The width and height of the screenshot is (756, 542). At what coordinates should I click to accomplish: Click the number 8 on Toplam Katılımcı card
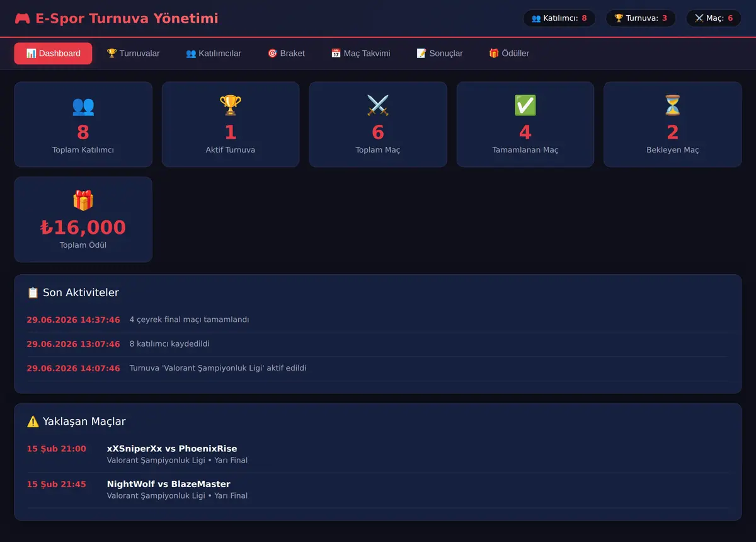tap(83, 132)
